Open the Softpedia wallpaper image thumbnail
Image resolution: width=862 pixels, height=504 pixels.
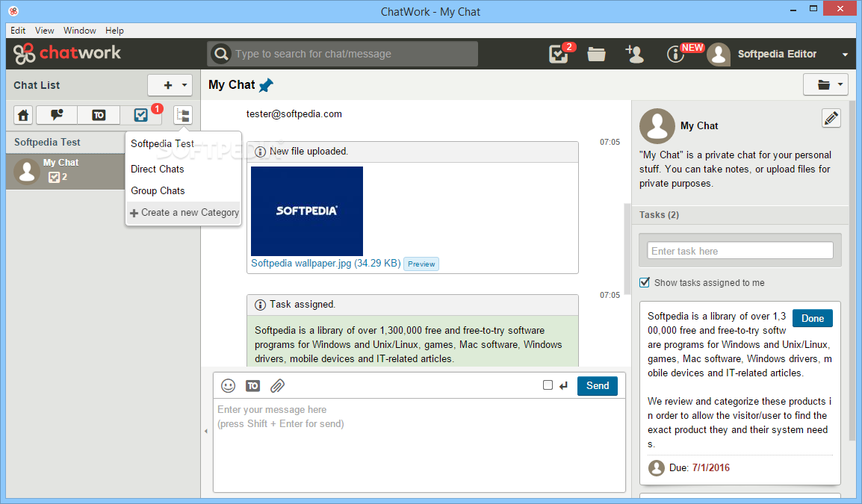click(307, 211)
